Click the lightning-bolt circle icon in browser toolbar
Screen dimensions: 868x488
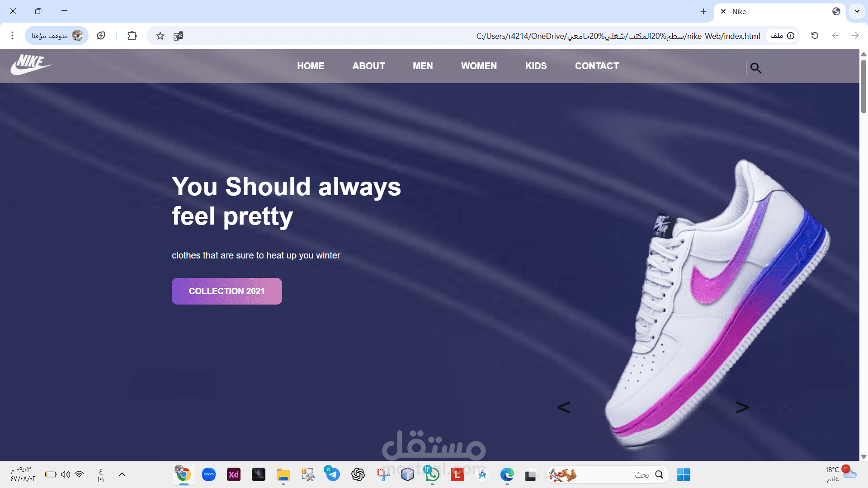click(101, 36)
